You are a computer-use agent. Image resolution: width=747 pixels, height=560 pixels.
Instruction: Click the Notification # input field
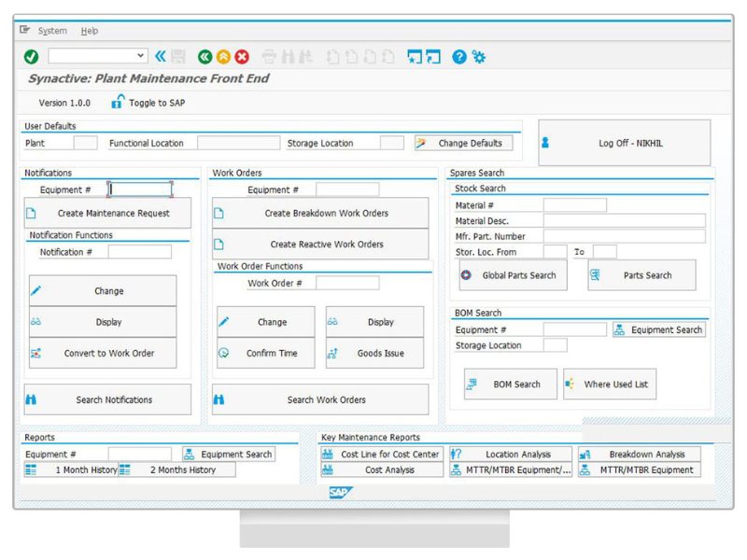coord(139,252)
